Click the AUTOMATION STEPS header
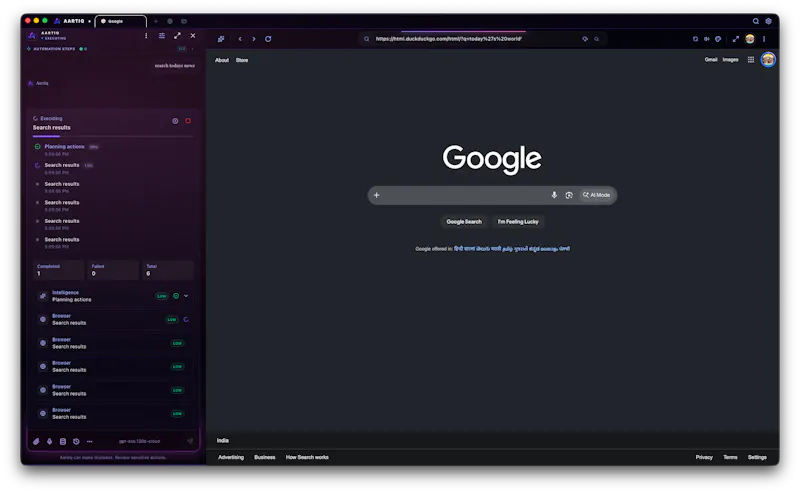Screen dimensions: 800x493 54,49
